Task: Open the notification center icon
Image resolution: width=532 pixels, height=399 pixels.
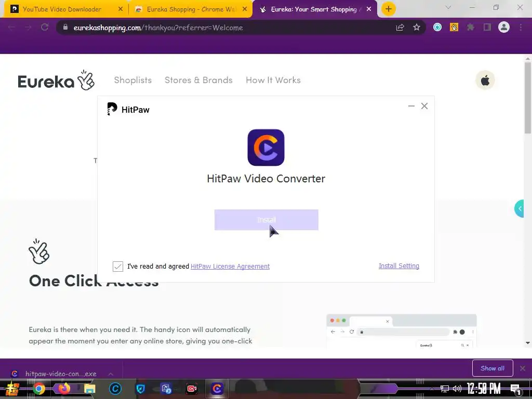Action: 516,389
